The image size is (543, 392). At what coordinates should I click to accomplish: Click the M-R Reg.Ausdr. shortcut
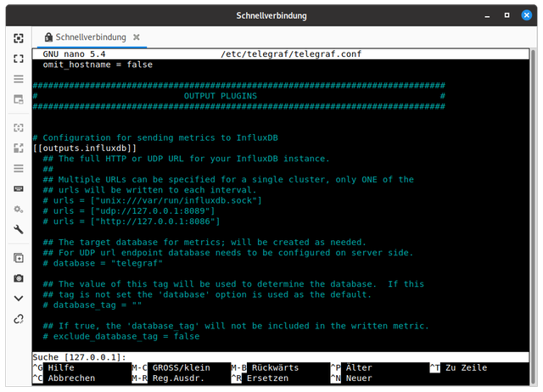tap(168, 378)
